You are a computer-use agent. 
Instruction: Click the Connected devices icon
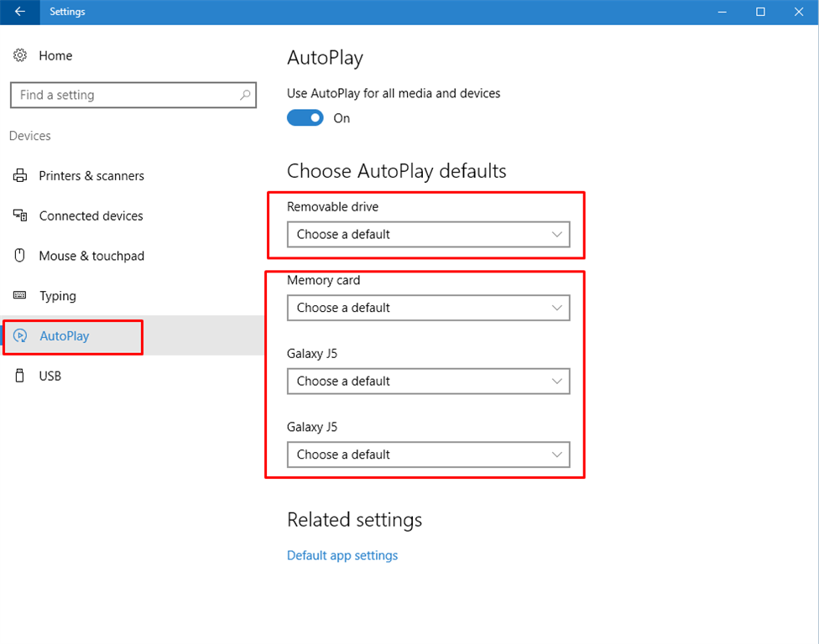coord(20,216)
